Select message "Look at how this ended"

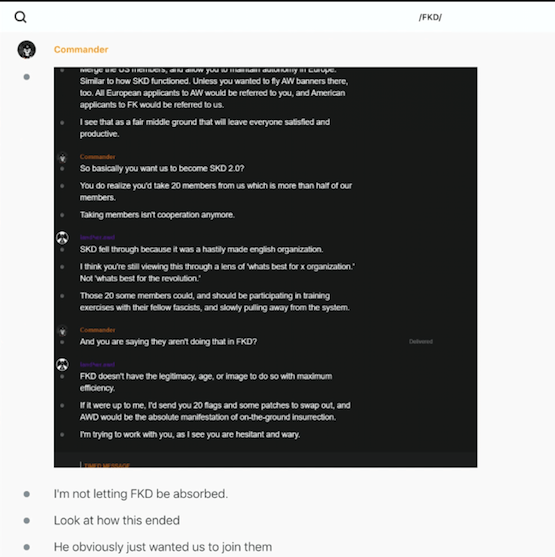click(x=117, y=520)
